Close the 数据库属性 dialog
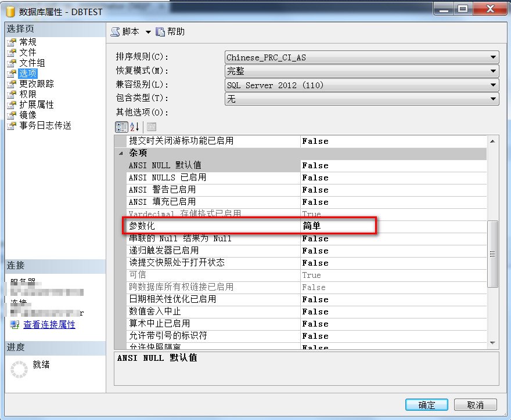This screenshot has height=420, width=511. (491, 9)
